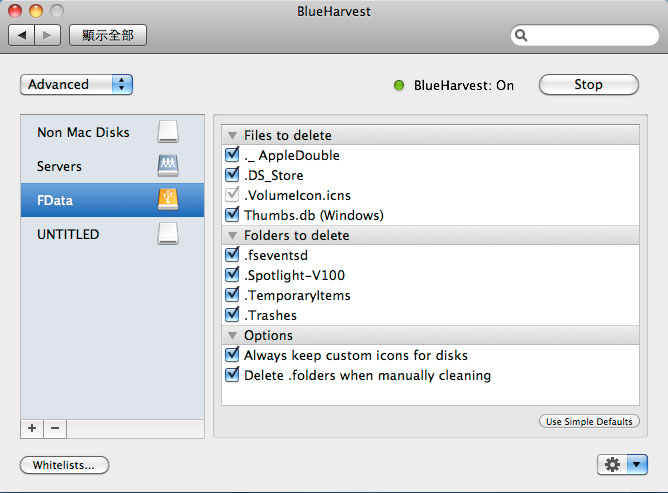
Task: Click the .Spotlight-V100 label text
Action: [x=294, y=275]
